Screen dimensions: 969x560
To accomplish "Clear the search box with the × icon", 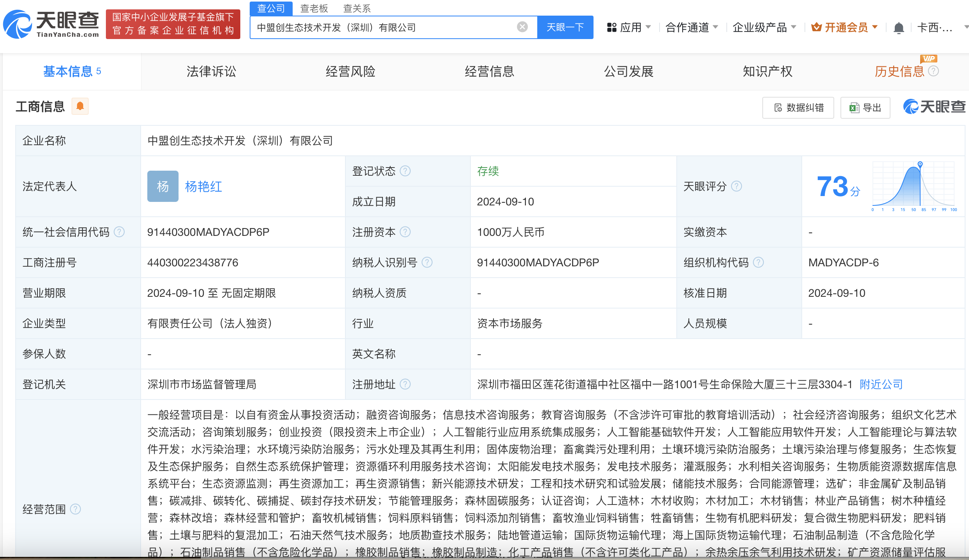I will pos(522,27).
